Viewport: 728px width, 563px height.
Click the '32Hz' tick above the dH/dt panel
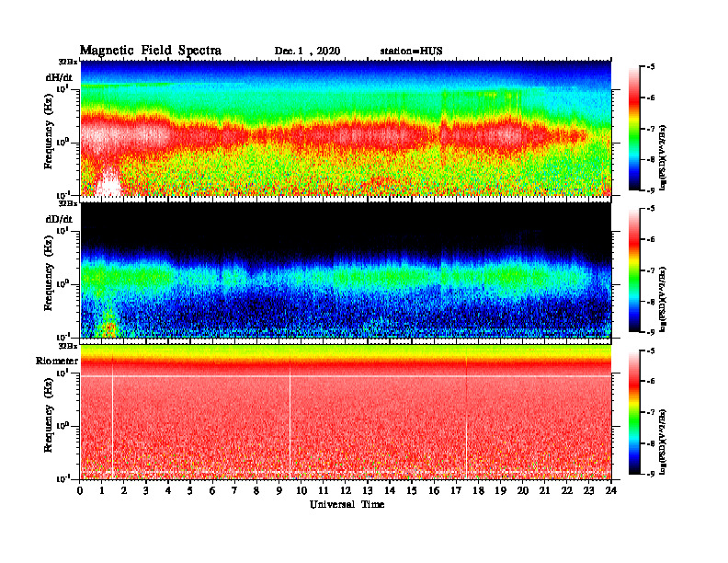point(68,62)
